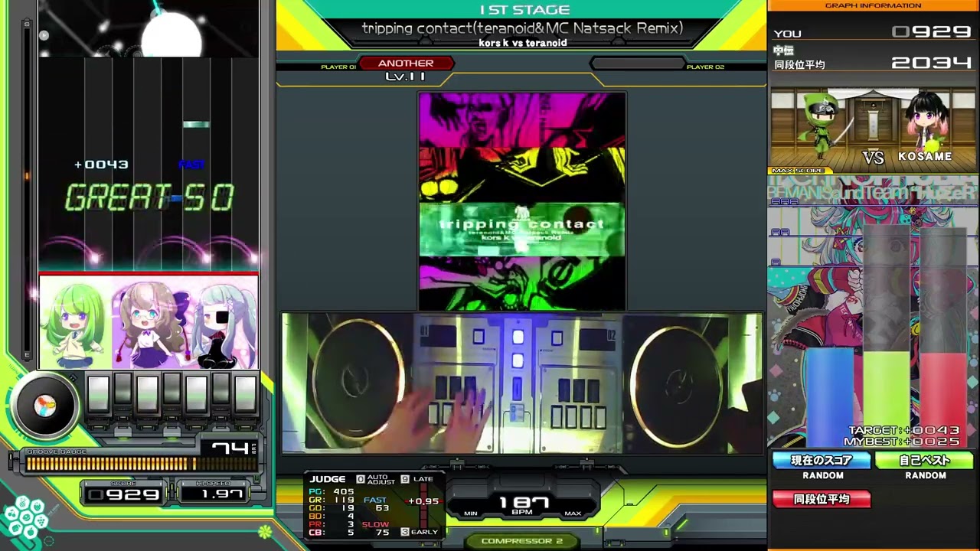Click the groove gauge 74 percent value
Screen dimensions: 980x551
[x=230, y=448]
